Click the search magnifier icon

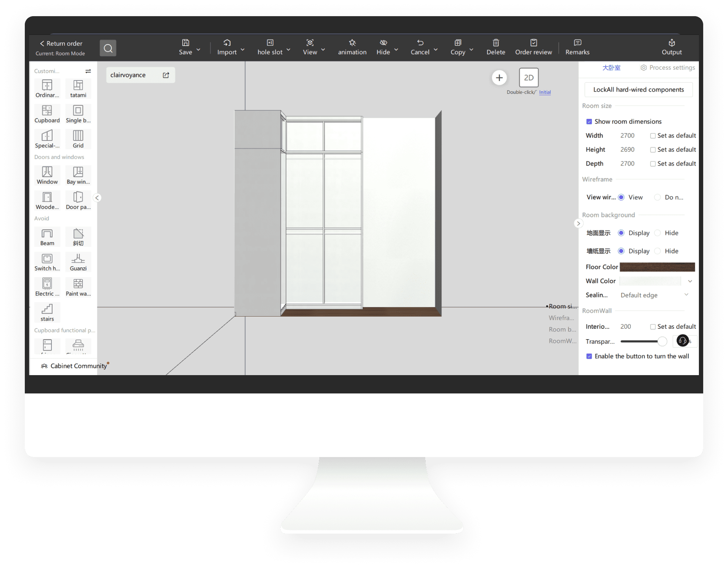(108, 48)
